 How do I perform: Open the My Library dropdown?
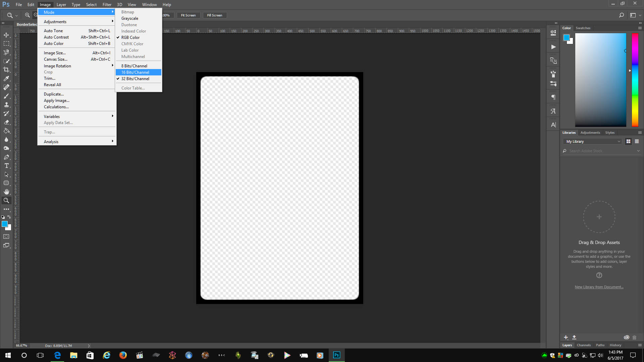(592, 141)
